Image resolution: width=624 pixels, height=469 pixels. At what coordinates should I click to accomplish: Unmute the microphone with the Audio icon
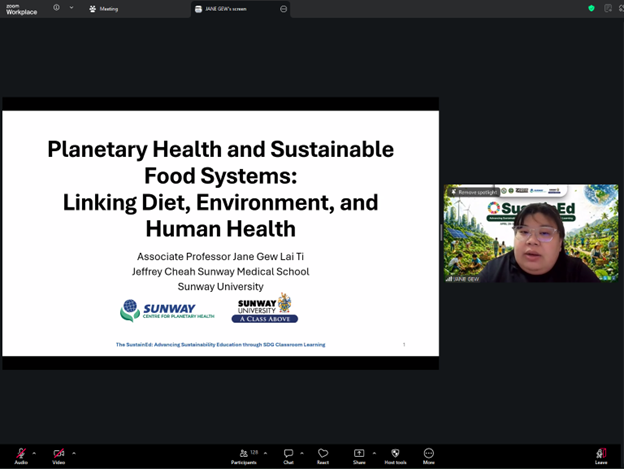[x=20, y=454]
